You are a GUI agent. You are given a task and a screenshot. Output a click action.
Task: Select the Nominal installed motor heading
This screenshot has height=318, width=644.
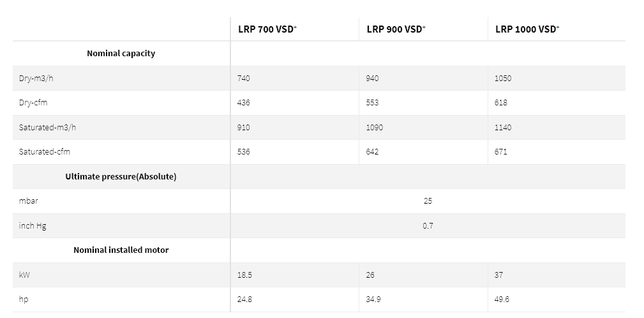coord(121,250)
